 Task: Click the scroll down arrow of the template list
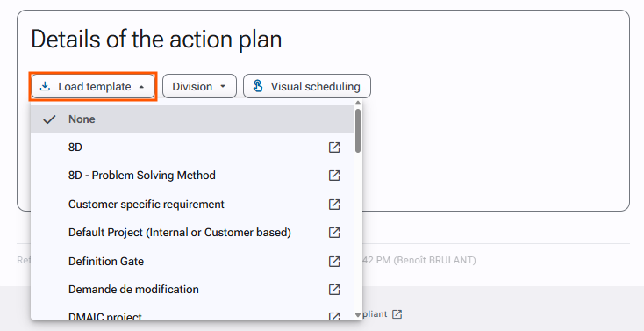click(358, 315)
